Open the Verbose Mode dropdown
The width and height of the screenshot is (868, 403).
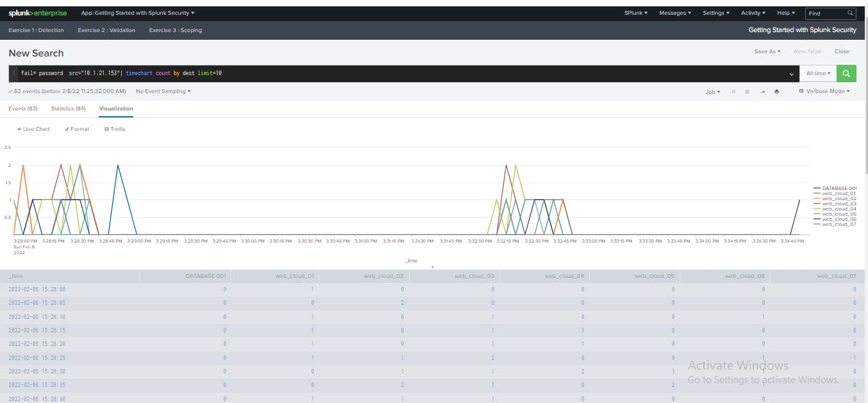824,91
